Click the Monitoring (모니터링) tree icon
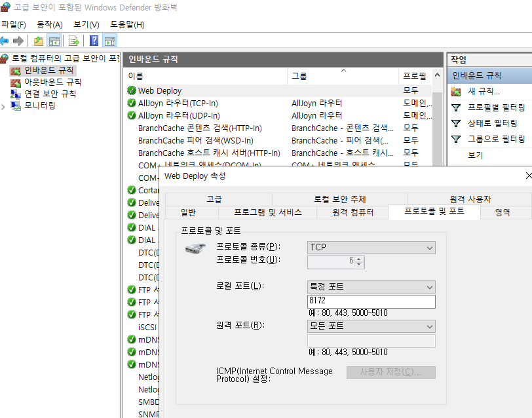532x418 pixels. click(x=16, y=106)
